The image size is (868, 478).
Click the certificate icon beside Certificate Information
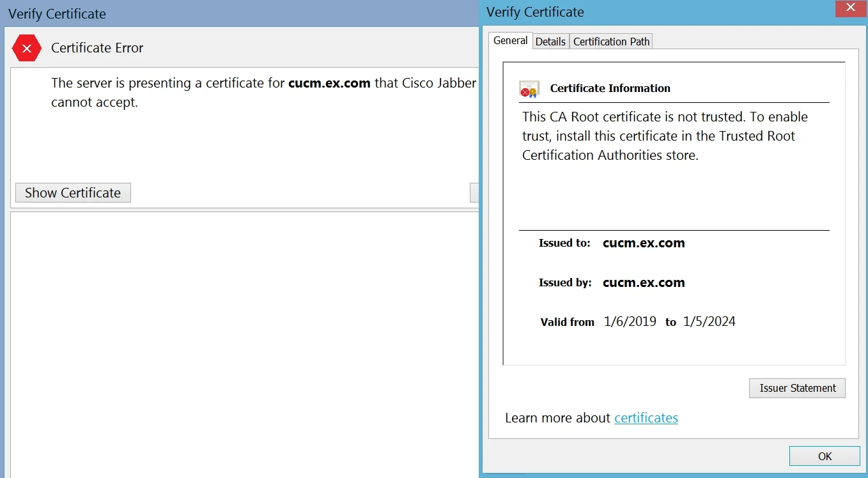pyautogui.click(x=529, y=89)
